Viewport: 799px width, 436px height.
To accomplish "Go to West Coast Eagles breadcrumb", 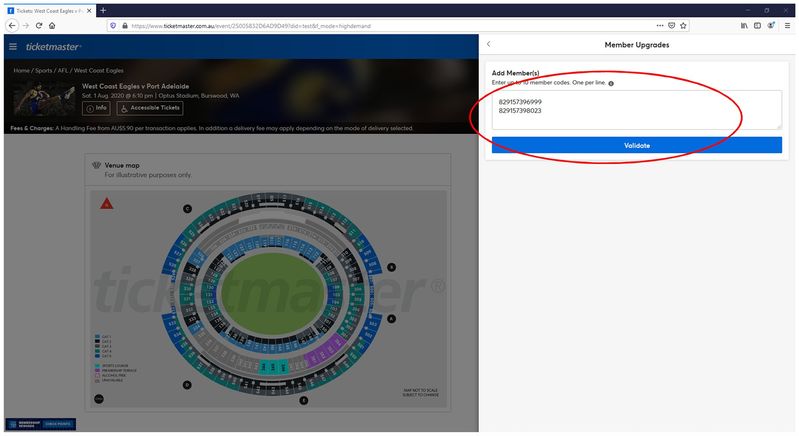I will (99, 70).
